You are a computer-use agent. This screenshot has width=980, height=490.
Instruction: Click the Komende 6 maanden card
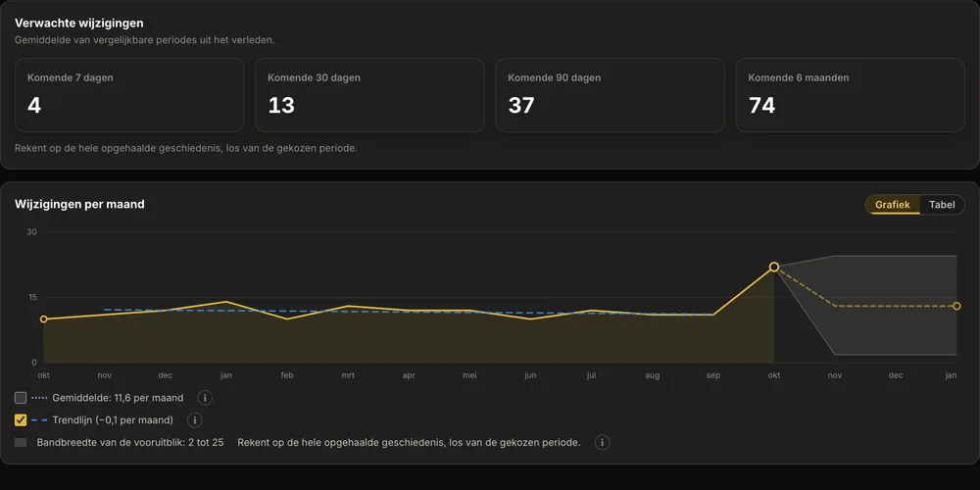click(x=850, y=95)
